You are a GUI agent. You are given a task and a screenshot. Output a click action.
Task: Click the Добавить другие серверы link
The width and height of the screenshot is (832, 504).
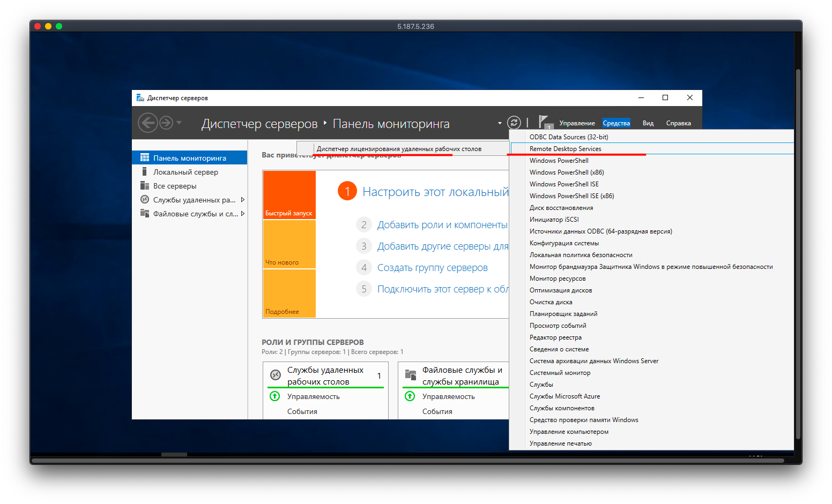(x=443, y=246)
